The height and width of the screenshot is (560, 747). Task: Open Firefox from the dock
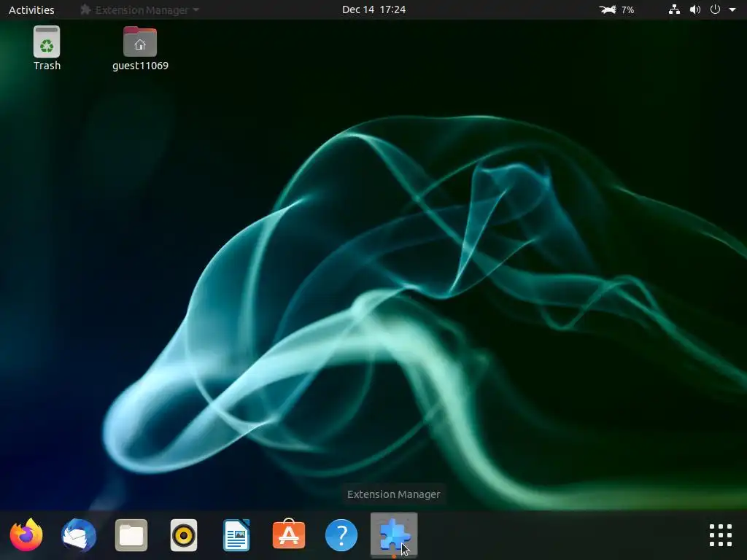pyautogui.click(x=26, y=534)
